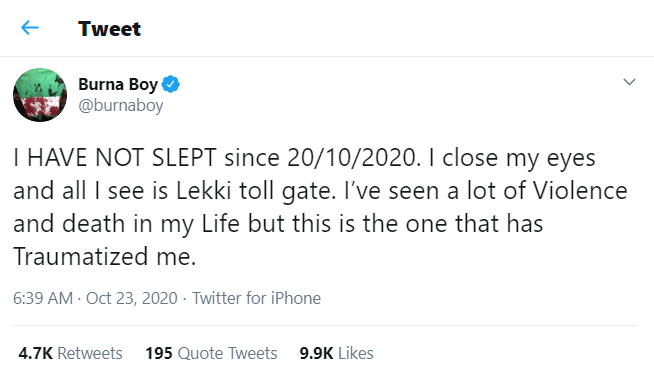View the 4.7K Retweets list
Viewport: 654px width, 378px height.
[x=70, y=353]
